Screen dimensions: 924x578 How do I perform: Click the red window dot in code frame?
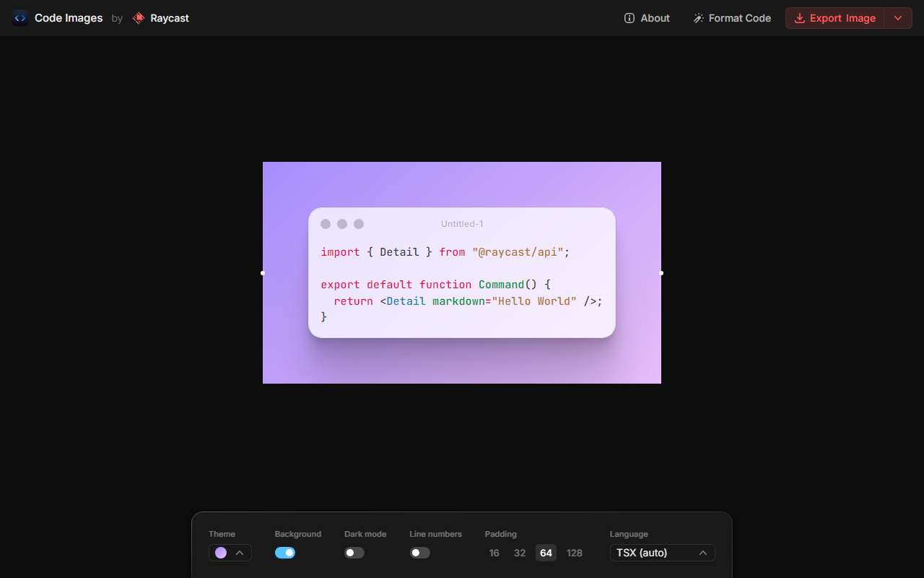coord(326,224)
